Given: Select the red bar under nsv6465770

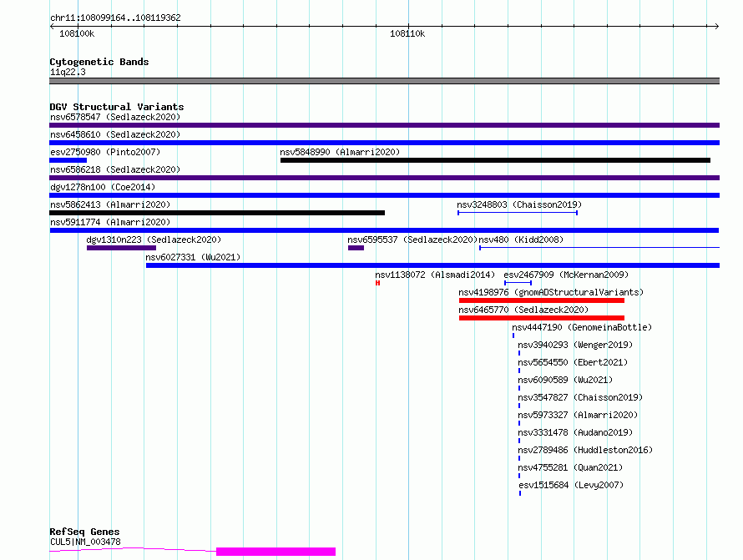Looking at the screenshot, I should point(542,318).
